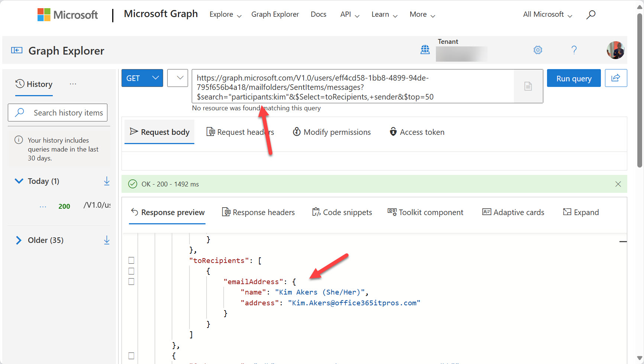Click the Run query button

pos(573,78)
